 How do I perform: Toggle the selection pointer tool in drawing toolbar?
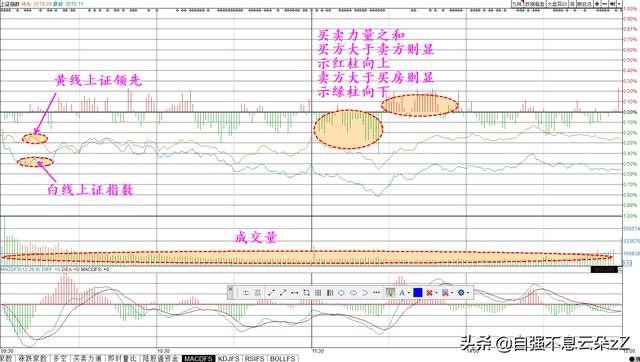point(391,293)
